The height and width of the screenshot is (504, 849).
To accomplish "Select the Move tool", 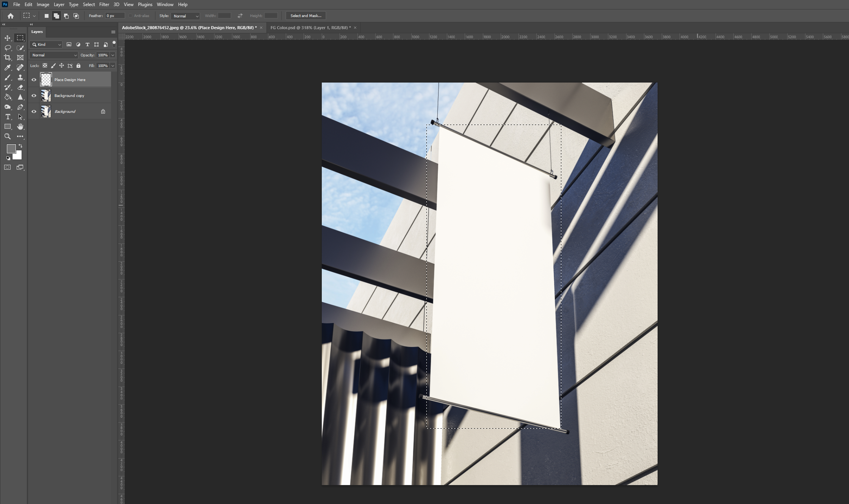I will tap(8, 38).
